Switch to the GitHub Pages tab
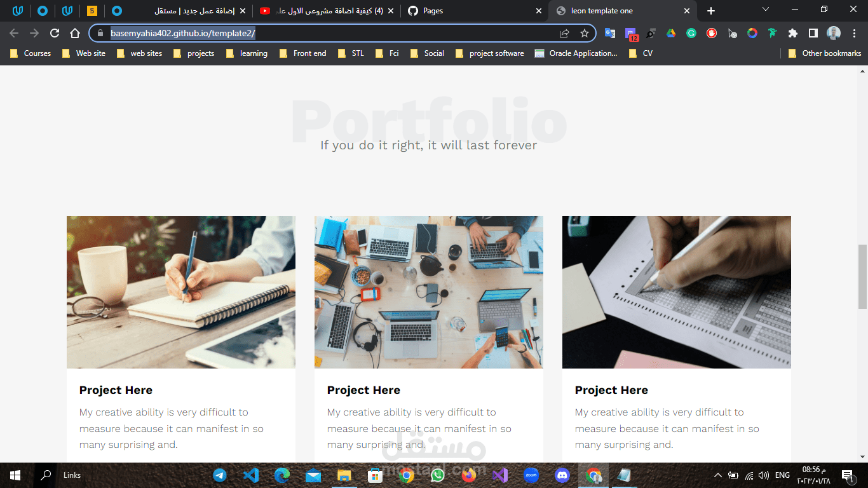The height and width of the screenshot is (488, 868). 474,11
